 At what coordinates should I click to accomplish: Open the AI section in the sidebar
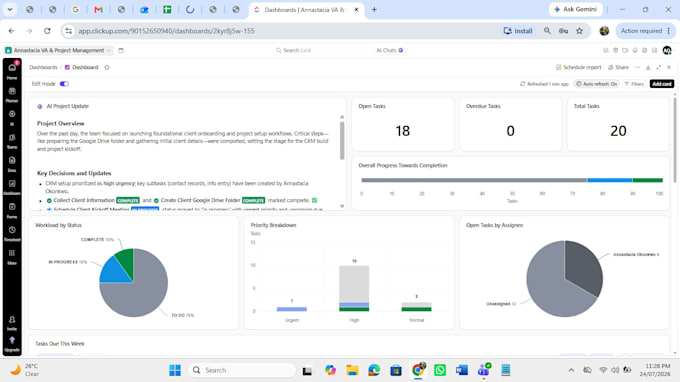click(12, 118)
